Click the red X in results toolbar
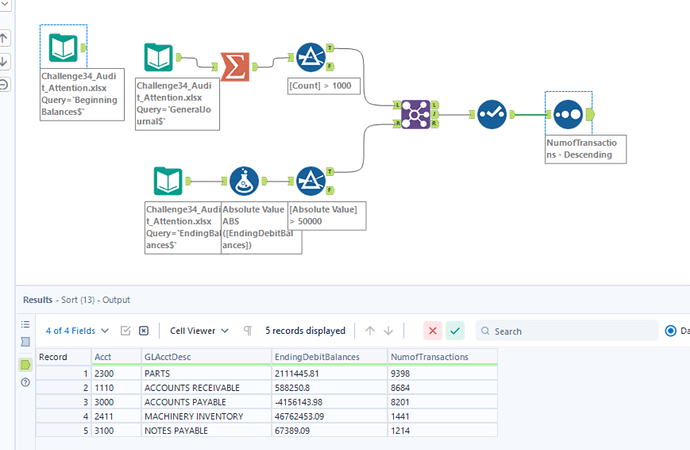This screenshot has width=690, height=450. click(432, 330)
